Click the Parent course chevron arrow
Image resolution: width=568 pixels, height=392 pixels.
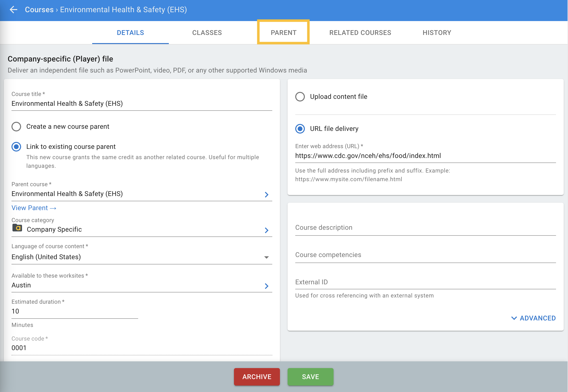tap(267, 195)
